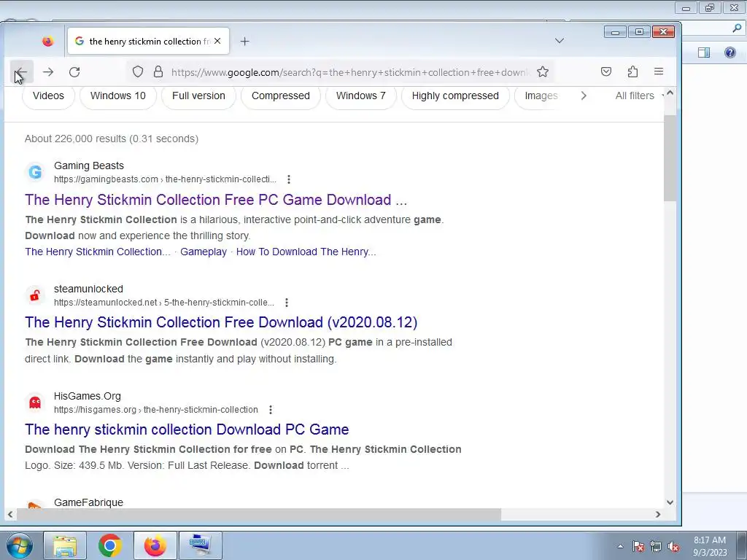Click the steamunlocked.net URL text
This screenshot has width=747, height=560.
(x=164, y=303)
